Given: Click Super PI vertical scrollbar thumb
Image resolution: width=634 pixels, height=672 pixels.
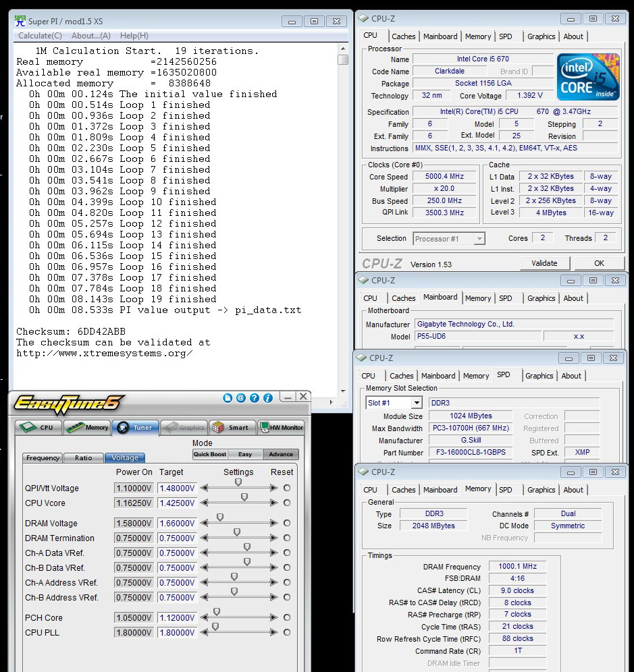Looking at the screenshot, I should pyautogui.click(x=343, y=59).
